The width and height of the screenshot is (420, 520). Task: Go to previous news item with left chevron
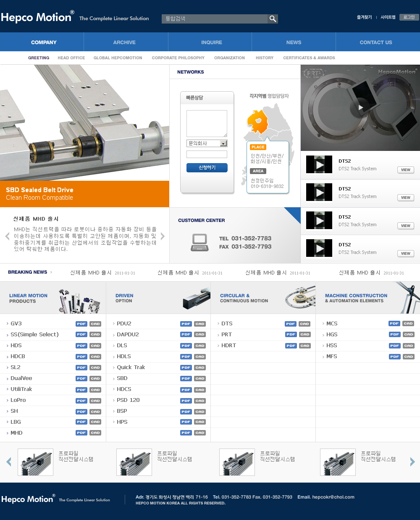[x=7, y=236]
